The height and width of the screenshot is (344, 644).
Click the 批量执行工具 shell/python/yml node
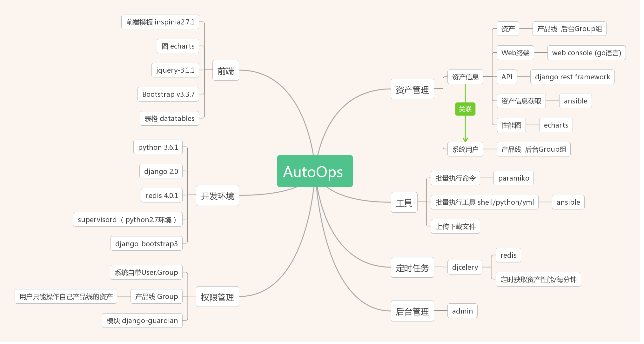484,202
